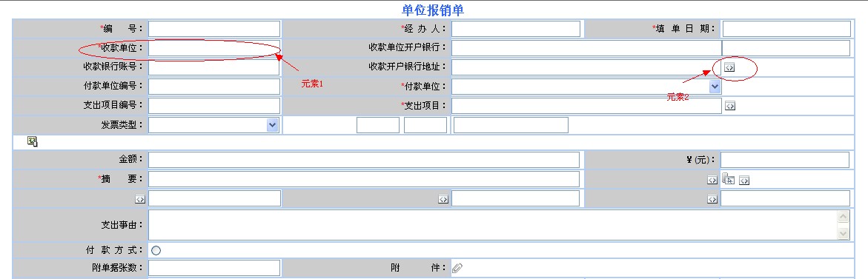Image resolution: width=868 pixels, height=279 pixels.
Task: Click the down arrow of 支出事由 scrollbar
Action: (843, 234)
